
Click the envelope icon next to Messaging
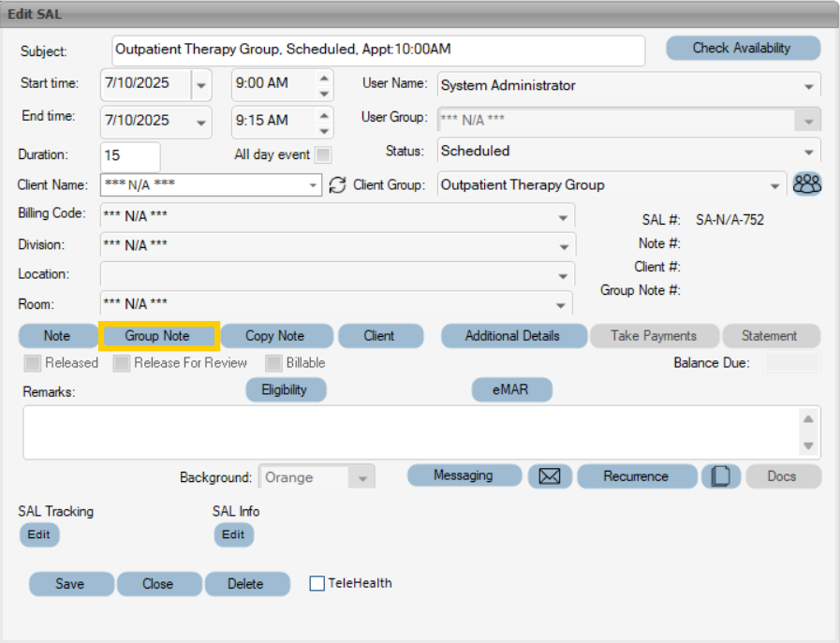point(550,475)
